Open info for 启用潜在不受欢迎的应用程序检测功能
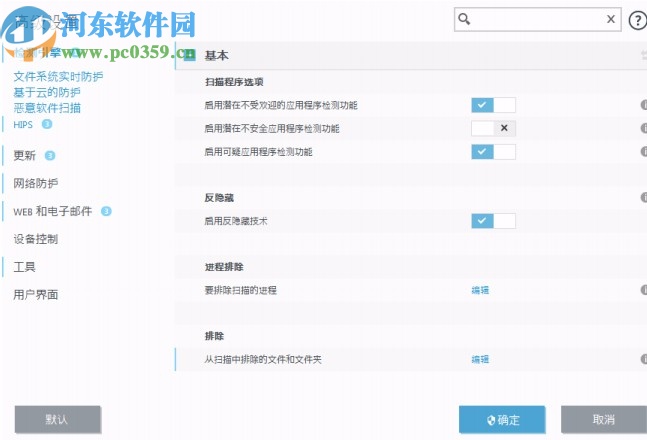Viewport: 647px width, 440px height. click(644, 105)
